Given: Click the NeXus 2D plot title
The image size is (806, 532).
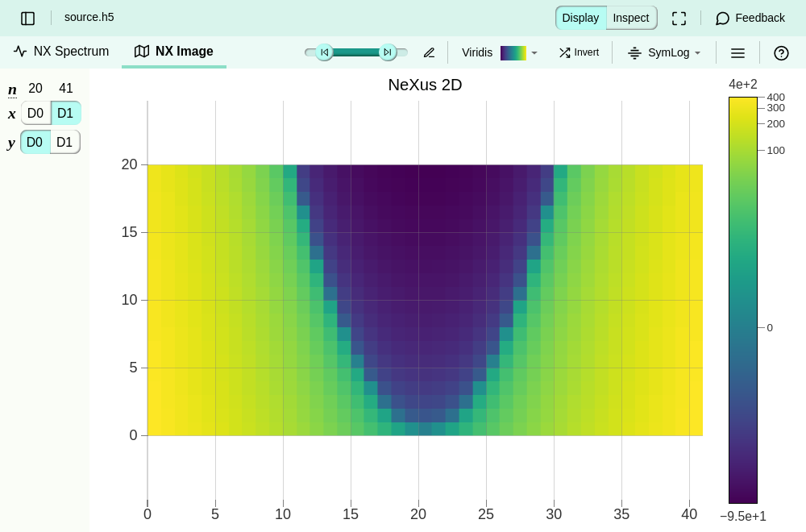Looking at the screenshot, I should [x=425, y=85].
